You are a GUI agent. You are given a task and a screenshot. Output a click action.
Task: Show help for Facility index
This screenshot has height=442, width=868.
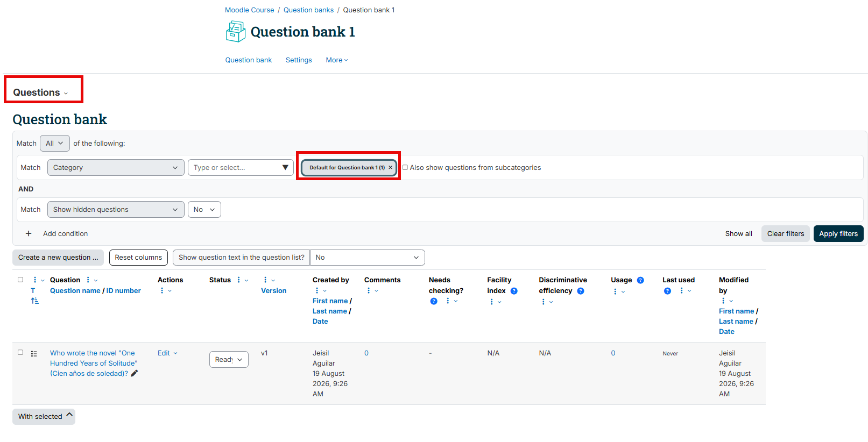coord(514,291)
